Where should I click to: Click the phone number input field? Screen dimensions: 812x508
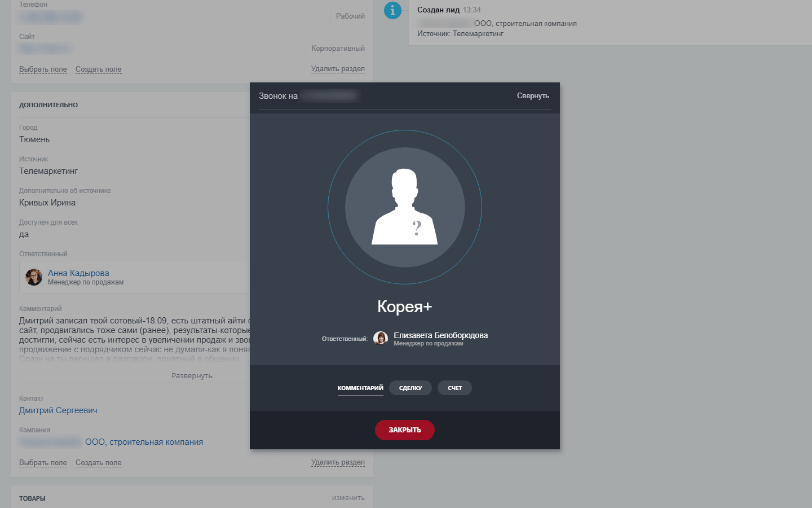click(x=51, y=17)
